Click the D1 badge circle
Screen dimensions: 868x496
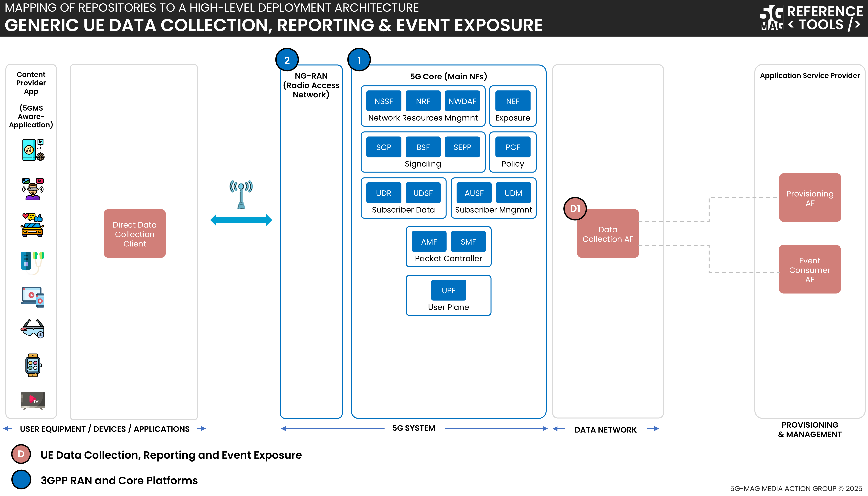pos(575,208)
